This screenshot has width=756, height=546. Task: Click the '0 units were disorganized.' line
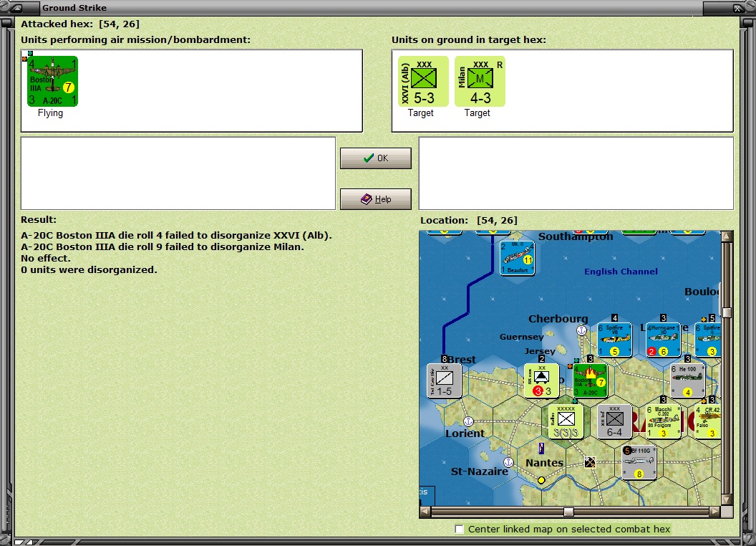(x=89, y=270)
